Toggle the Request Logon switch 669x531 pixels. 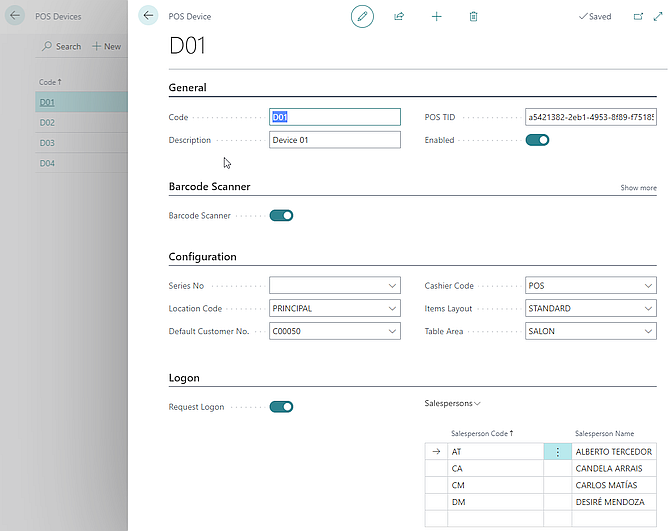[x=281, y=406]
